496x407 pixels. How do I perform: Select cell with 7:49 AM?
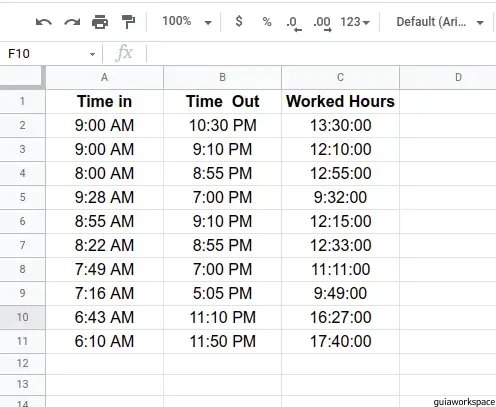(104, 269)
